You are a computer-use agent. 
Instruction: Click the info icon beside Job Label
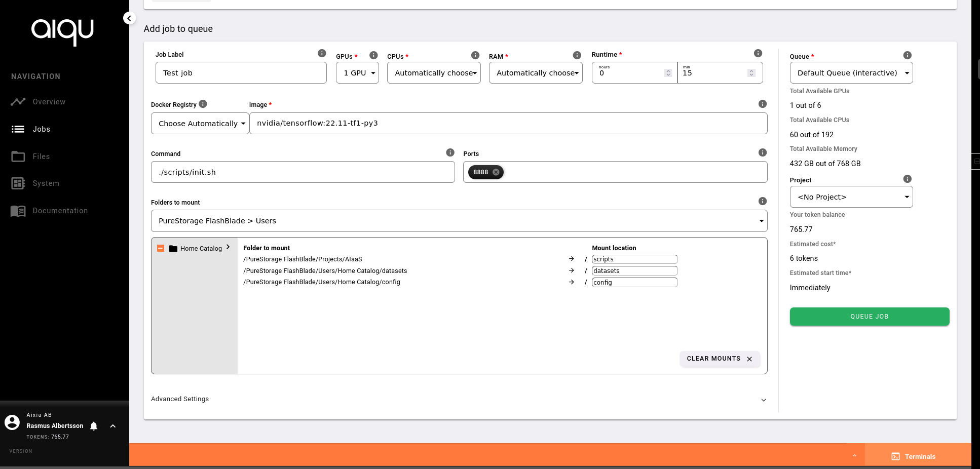pos(322,53)
